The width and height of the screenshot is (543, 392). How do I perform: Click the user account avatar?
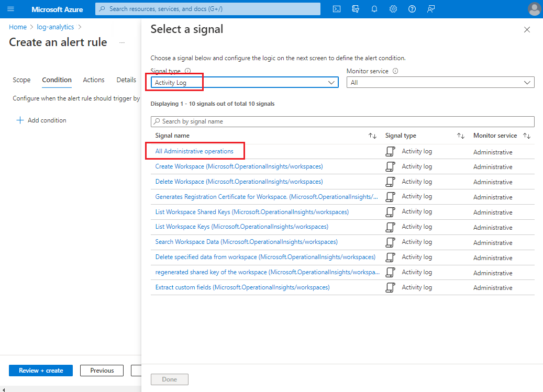pyautogui.click(x=534, y=9)
